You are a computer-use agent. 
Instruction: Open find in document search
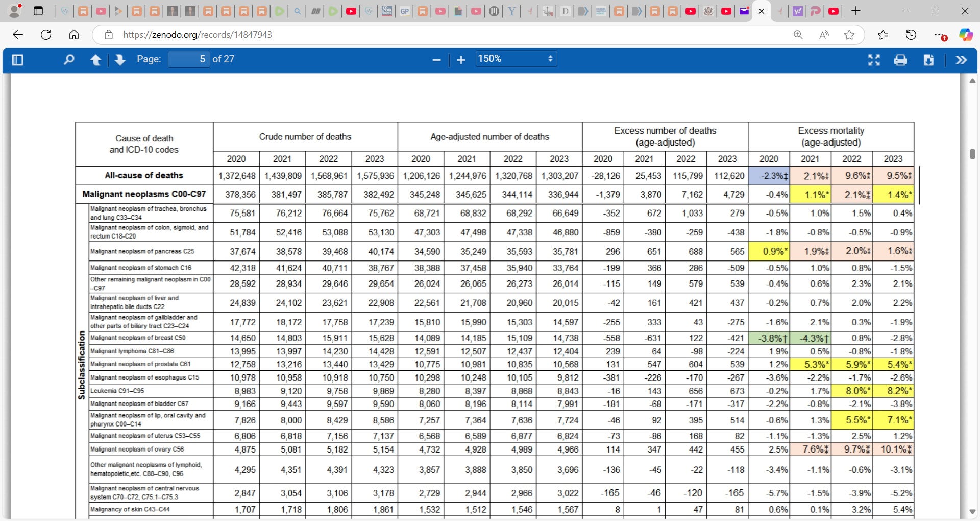point(68,60)
